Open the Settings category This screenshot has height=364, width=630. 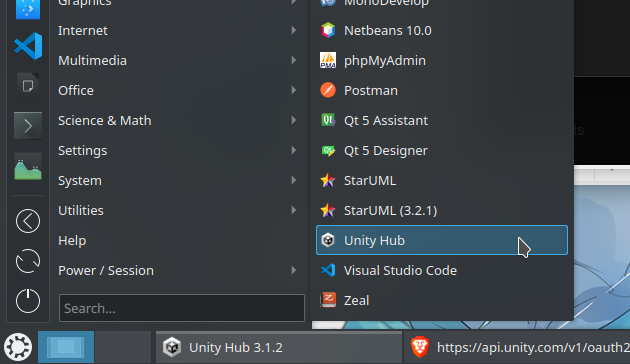pyautogui.click(x=178, y=151)
